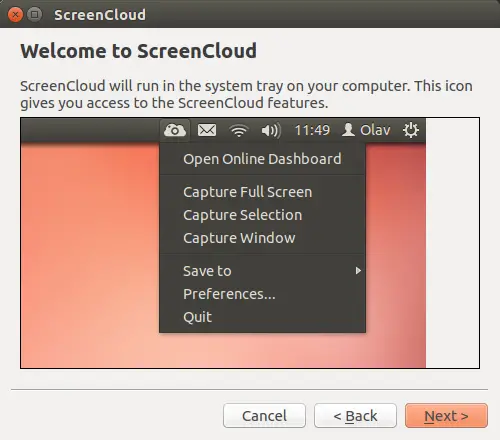The image size is (500, 440).
Task: Click the user silhouette icon beside Olav
Action: click(348, 130)
